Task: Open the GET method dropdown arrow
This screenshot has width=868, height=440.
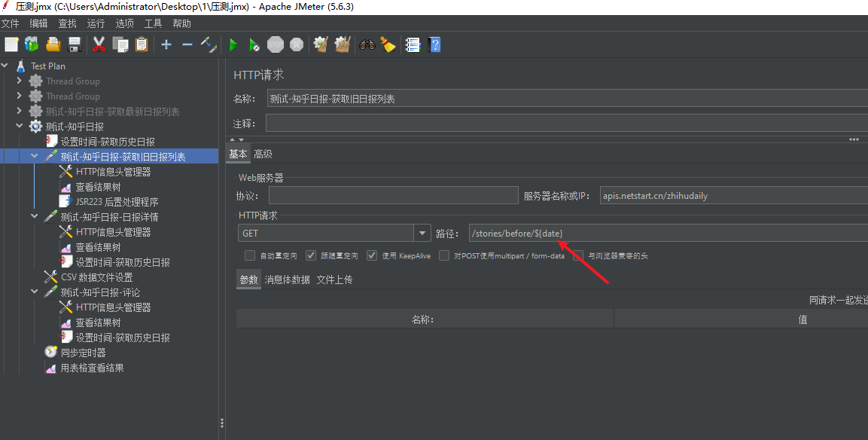Action: (422, 234)
